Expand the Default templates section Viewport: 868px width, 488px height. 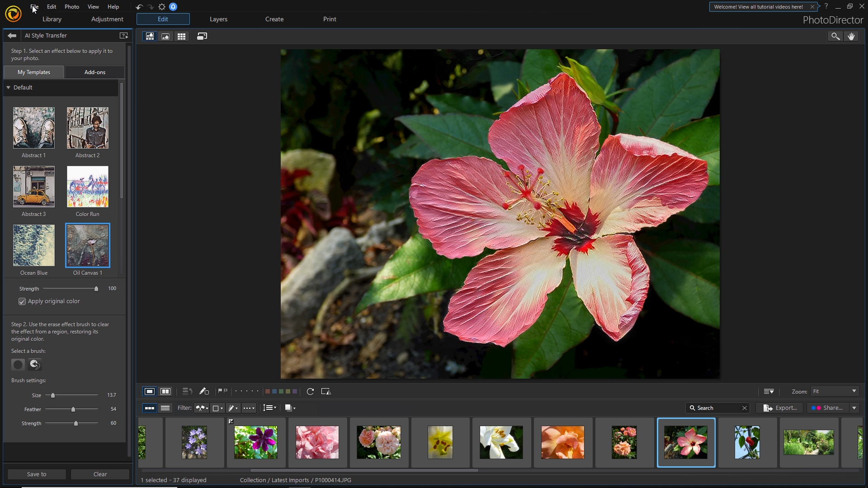(x=8, y=87)
